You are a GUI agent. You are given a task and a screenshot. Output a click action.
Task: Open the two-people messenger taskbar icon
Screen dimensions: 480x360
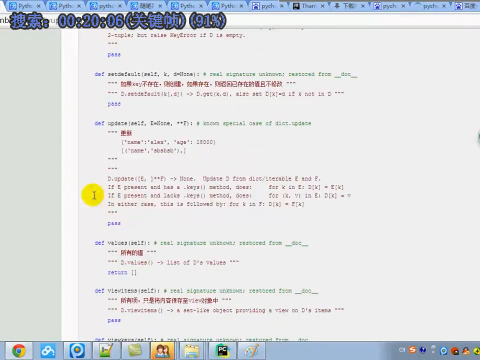click(x=162, y=351)
